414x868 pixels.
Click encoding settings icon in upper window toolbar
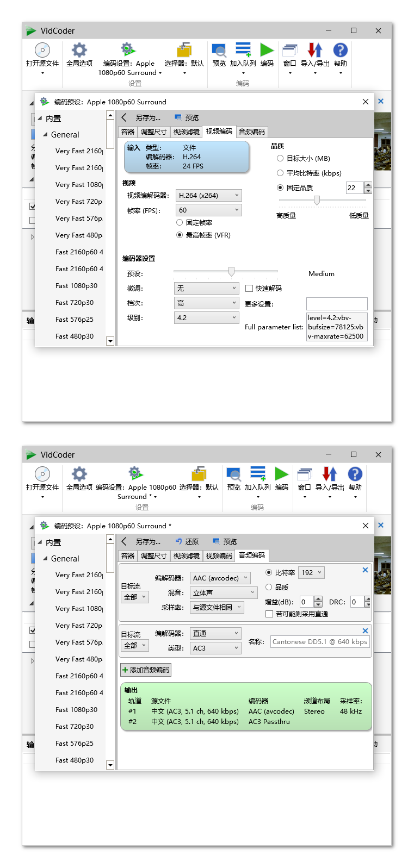(128, 50)
